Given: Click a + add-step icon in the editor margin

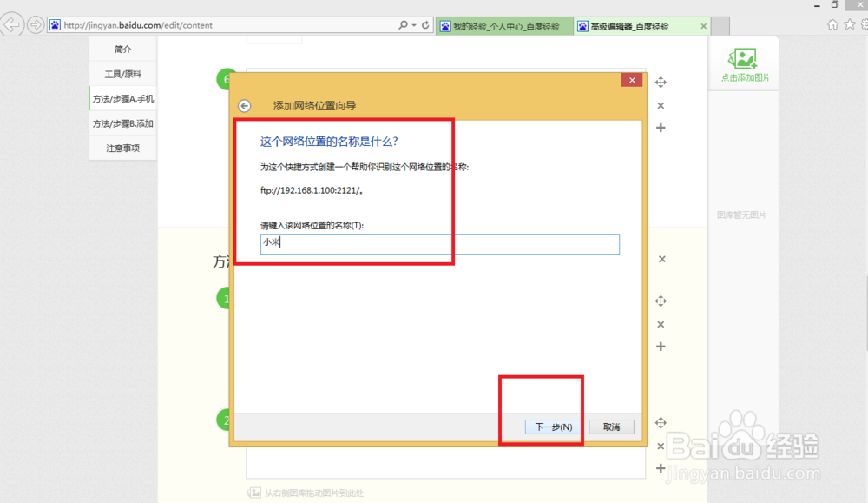Looking at the screenshot, I should [x=661, y=127].
